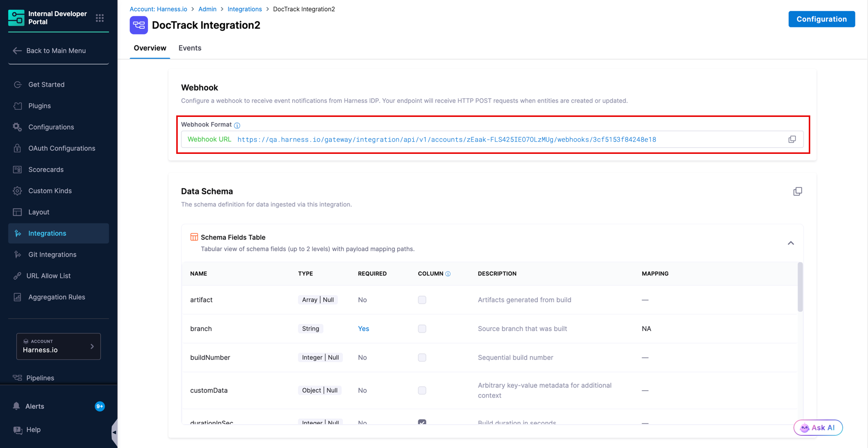Click the Configurations gears icon
The height and width of the screenshot is (448, 868).
[18, 127]
